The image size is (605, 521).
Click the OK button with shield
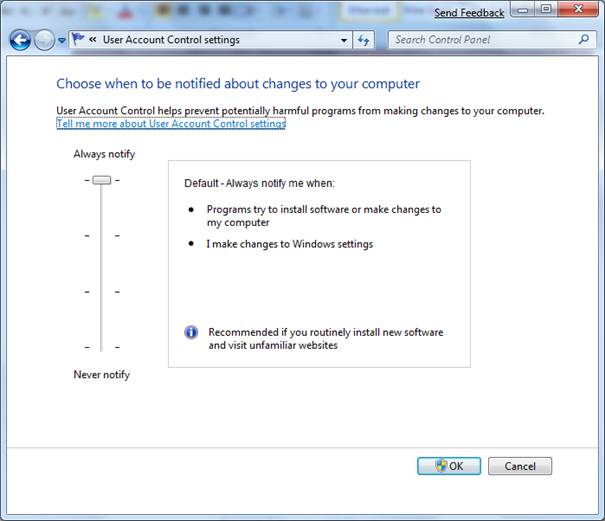pyautogui.click(x=449, y=466)
